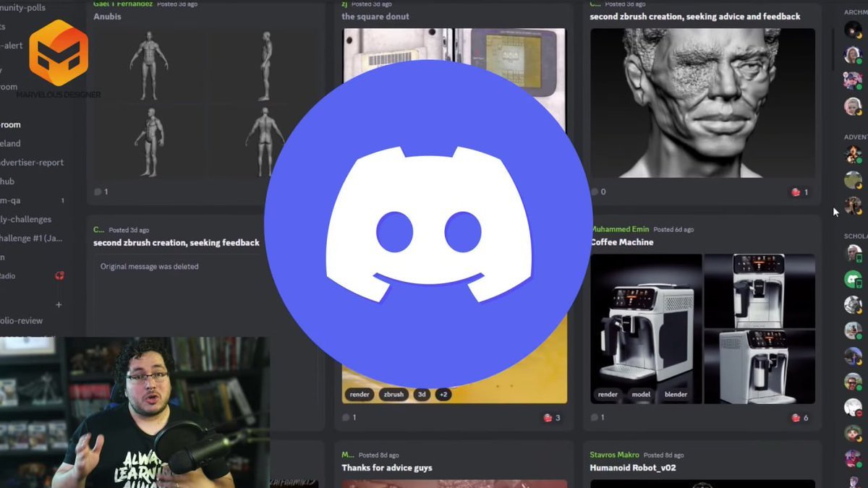Click the plus icon in the channel sidebar
This screenshot has height=488, width=868.
59,305
